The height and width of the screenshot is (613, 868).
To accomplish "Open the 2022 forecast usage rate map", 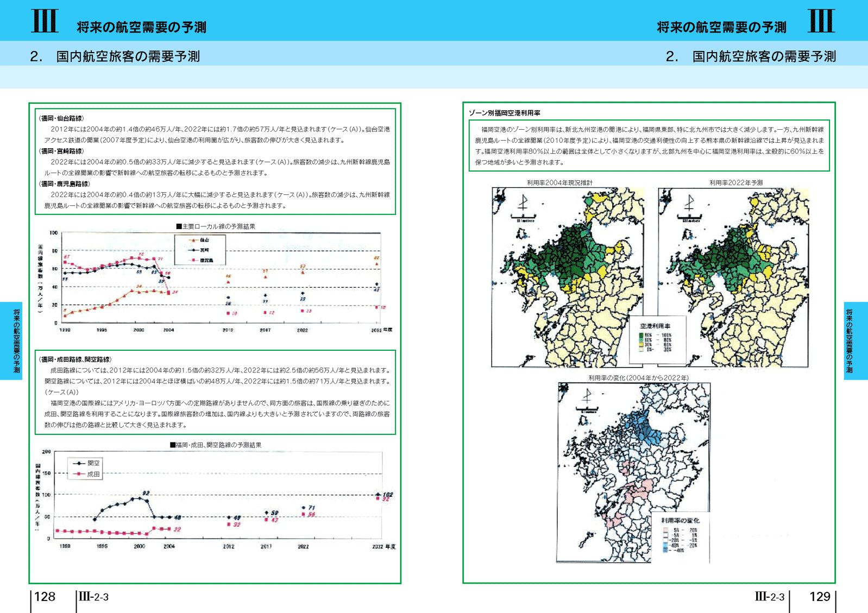I will tap(733, 277).
